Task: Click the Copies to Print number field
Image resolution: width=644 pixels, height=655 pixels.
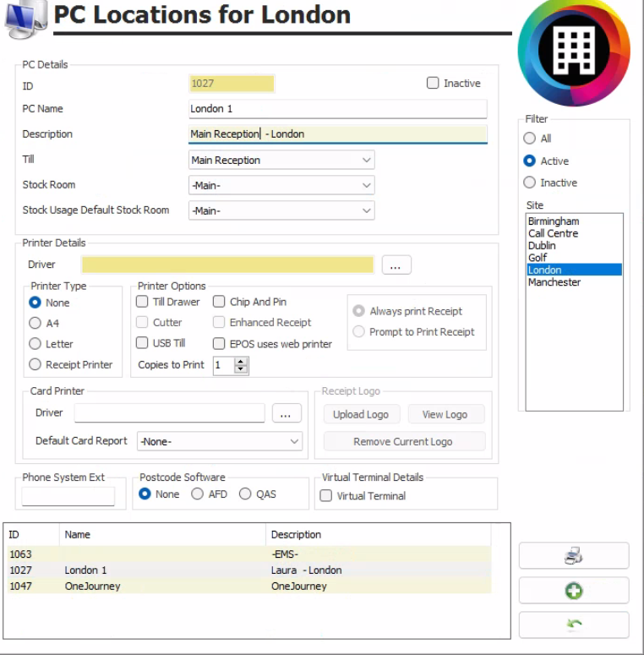Action: coord(224,365)
